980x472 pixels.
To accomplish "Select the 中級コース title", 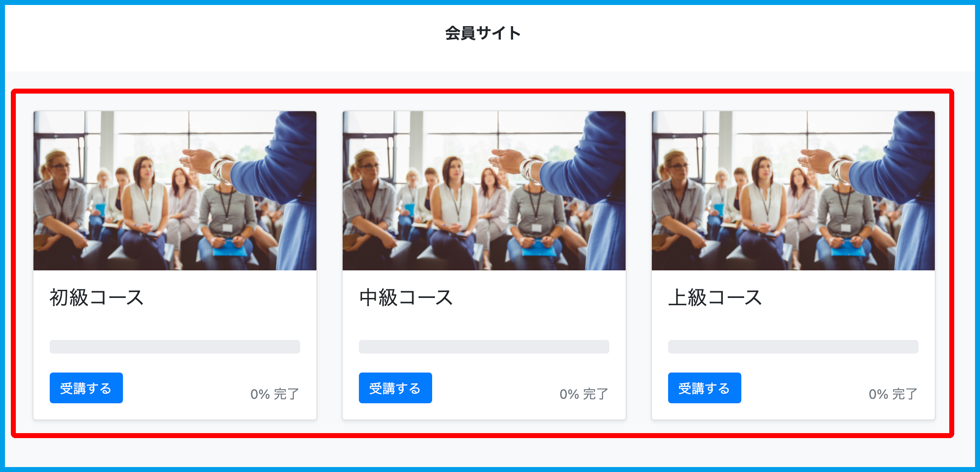I will coord(406,297).
